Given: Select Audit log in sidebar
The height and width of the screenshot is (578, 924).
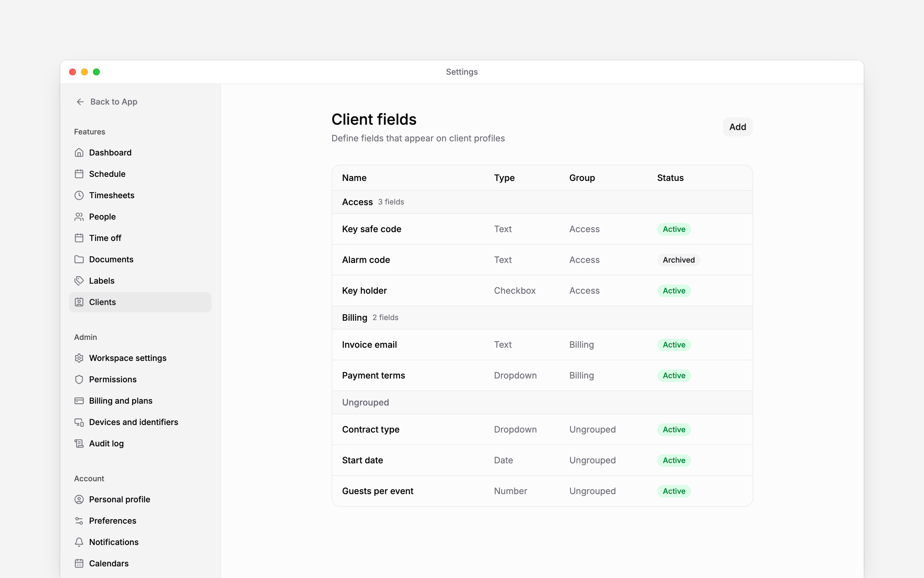Looking at the screenshot, I should (140, 444).
